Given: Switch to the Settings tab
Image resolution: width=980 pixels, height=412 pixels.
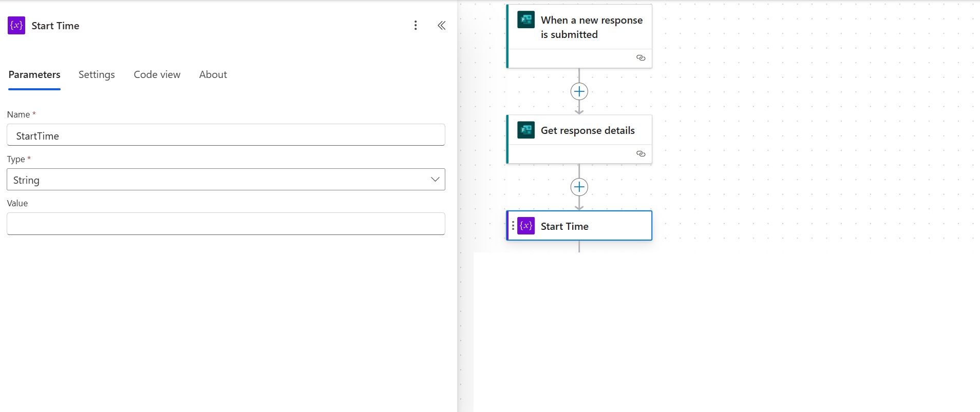Looking at the screenshot, I should 97,74.
